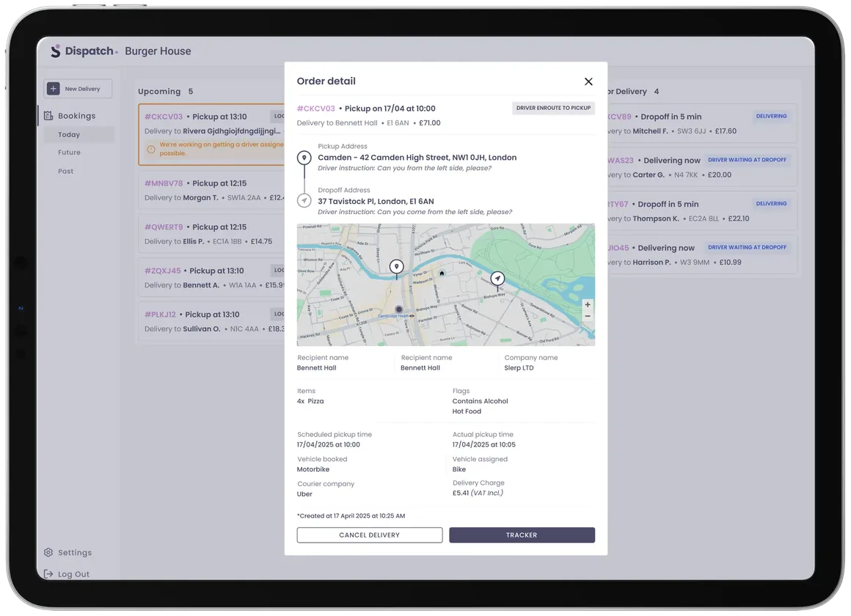This screenshot has width=851, height=616.
Task: Click the New Delivery button
Action: [78, 89]
